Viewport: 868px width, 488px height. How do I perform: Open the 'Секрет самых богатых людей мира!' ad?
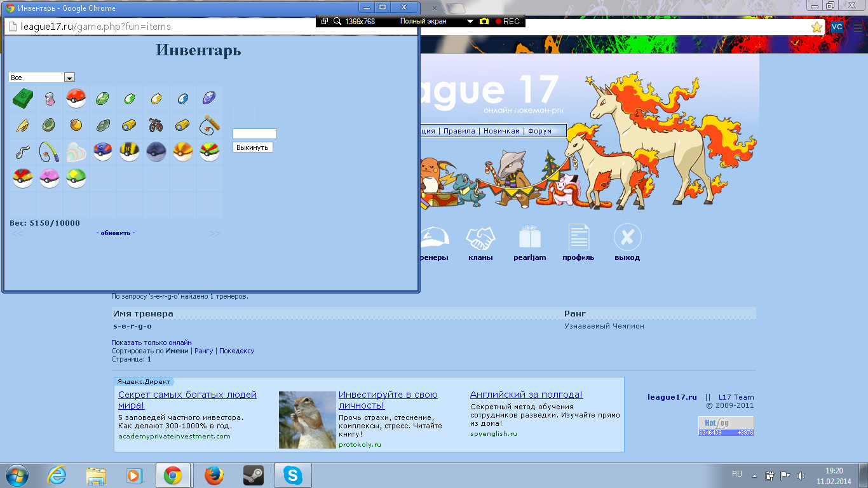point(187,400)
